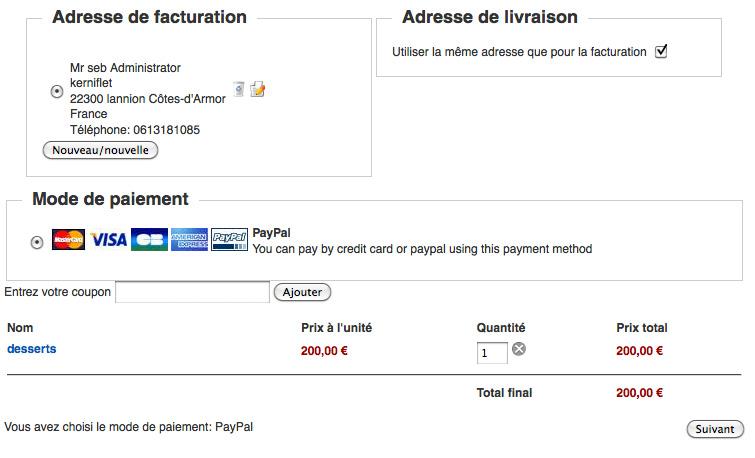The image size is (755, 458).
Task: Open the desserts product link
Action: pyautogui.click(x=32, y=349)
